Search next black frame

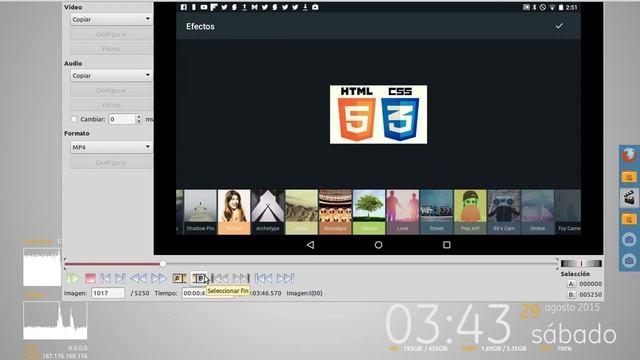click(241, 278)
